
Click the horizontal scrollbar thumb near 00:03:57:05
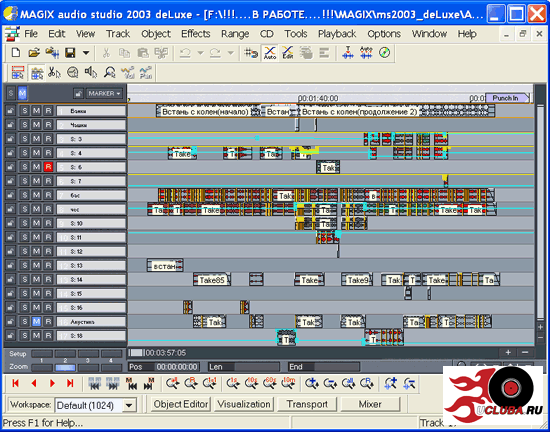[x=136, y=352]
